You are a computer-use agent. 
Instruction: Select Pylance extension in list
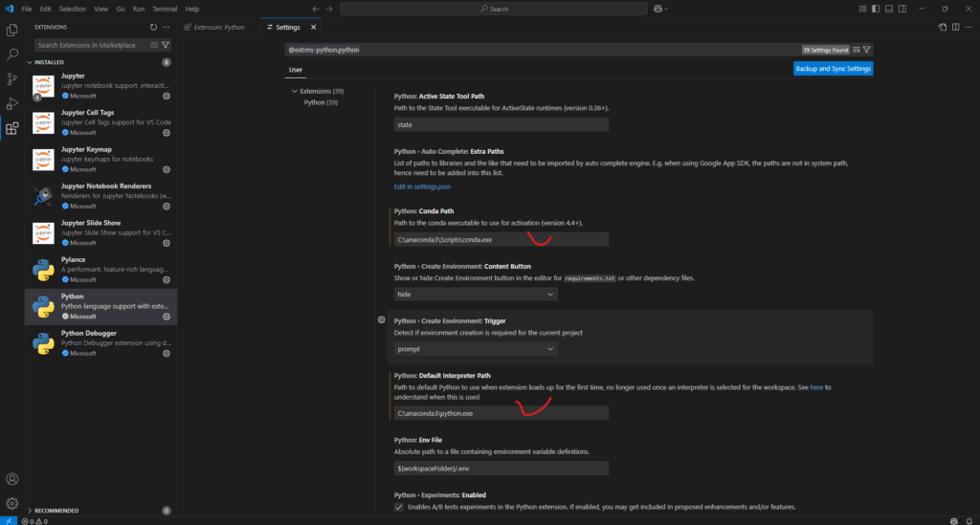tap(100, 271)
